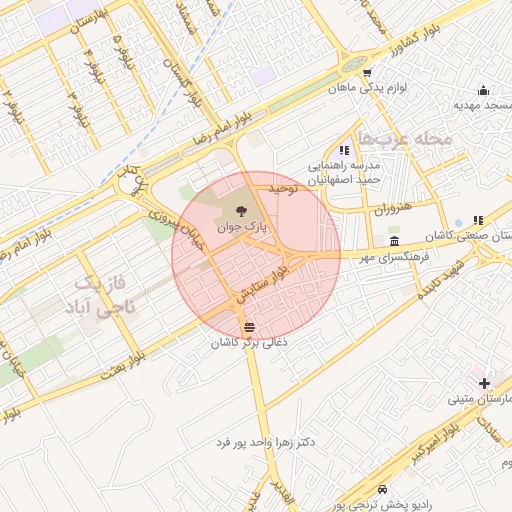Screen dimensions: 512x512
Task: Open the shopping cart marker for لوازم یدکی ماهان
Action: [x=367, y=73]
